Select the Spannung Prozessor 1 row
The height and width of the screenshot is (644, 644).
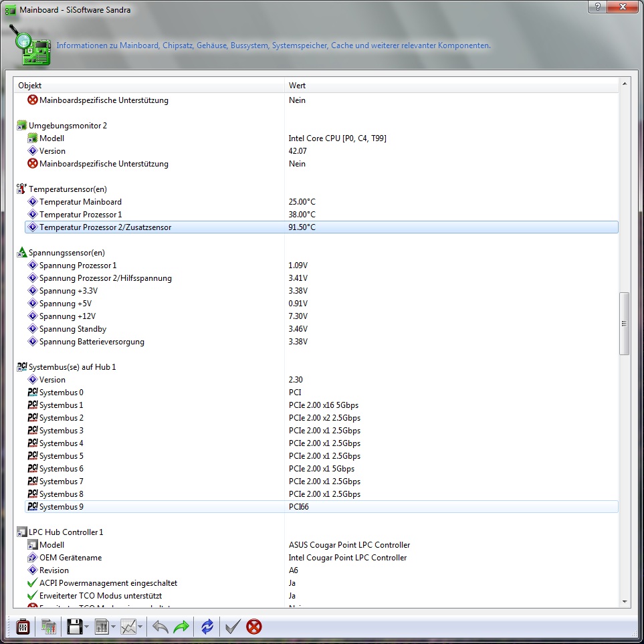[x=321, y=265]
